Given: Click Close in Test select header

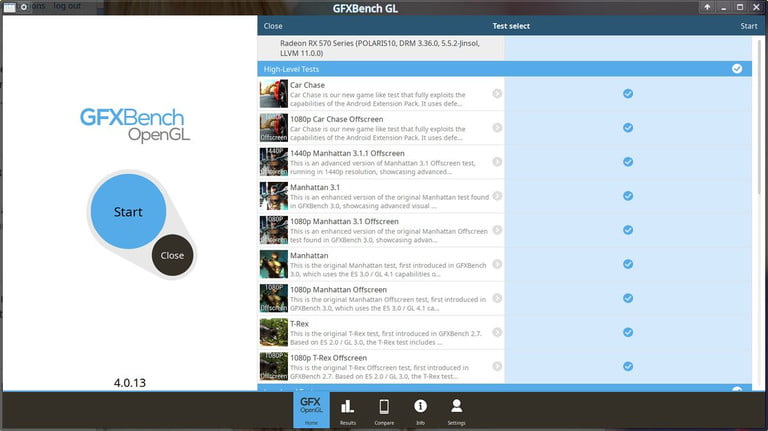Looking at the screenshot, I should [273, 26].
